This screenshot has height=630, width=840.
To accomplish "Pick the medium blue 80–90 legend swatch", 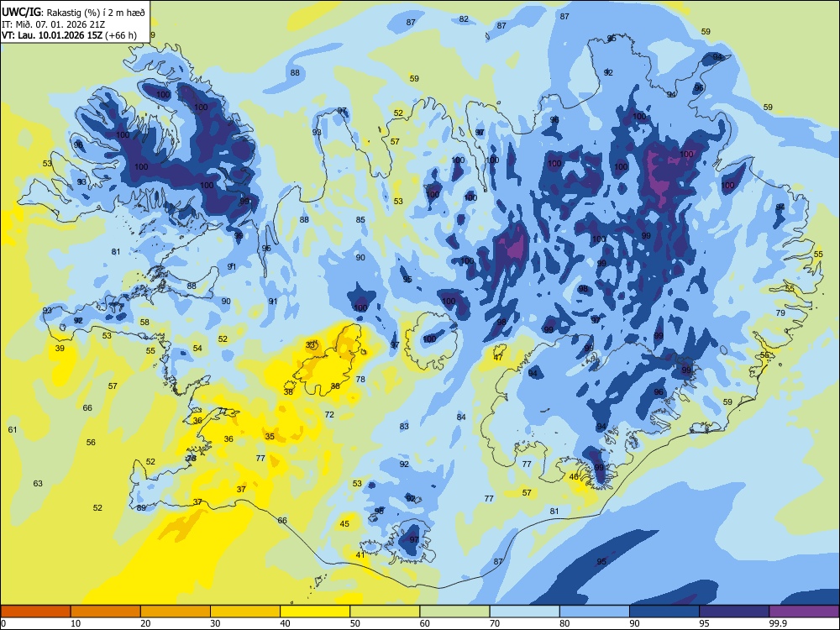I will [594, 612].
